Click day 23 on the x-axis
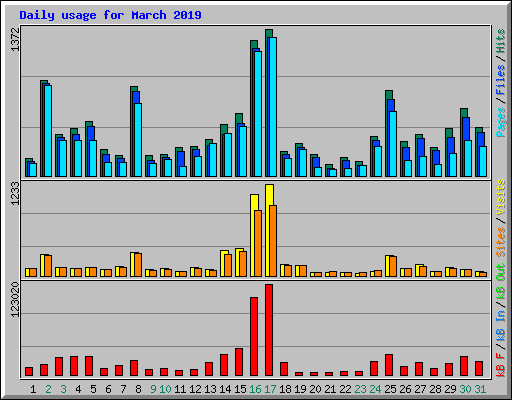 [360, 389]
